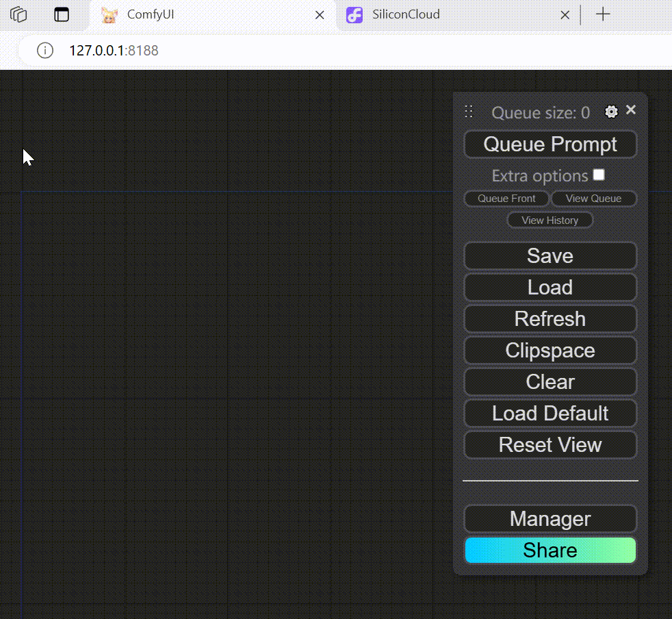
Task: Select the ComfyUI tab
Action: coord(205,14)
